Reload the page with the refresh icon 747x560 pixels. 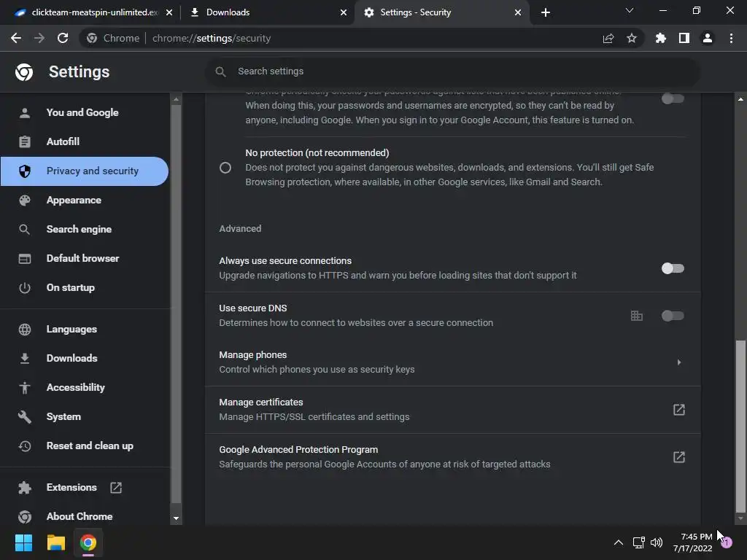pos(63,38)
